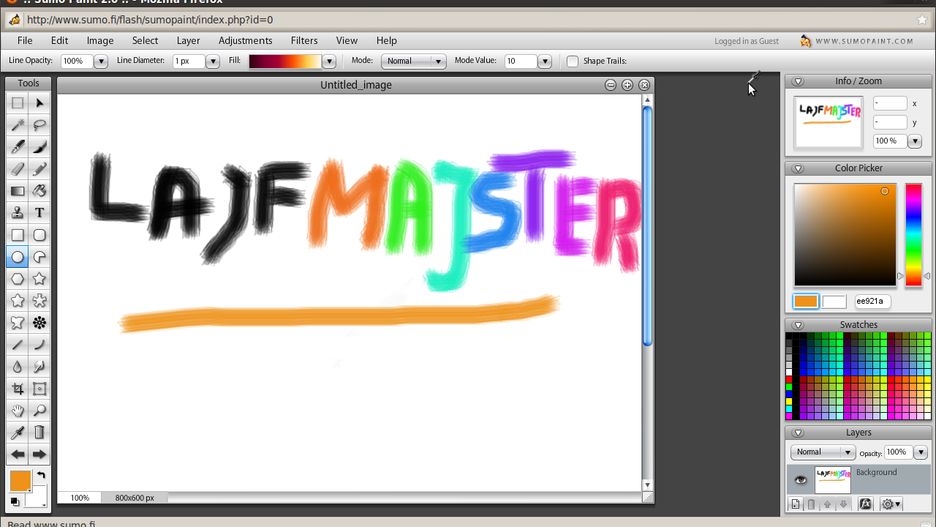Select the Pie shape tool

(x=39, y=257)
